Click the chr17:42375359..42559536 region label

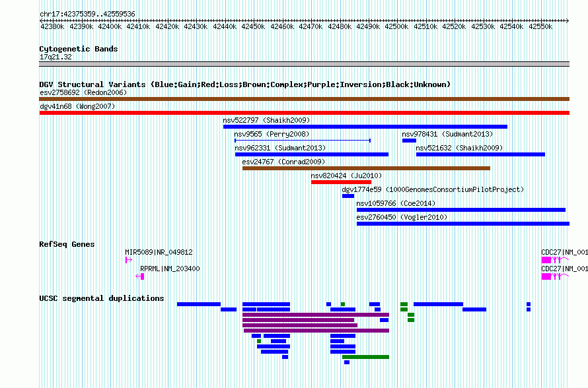87,14
